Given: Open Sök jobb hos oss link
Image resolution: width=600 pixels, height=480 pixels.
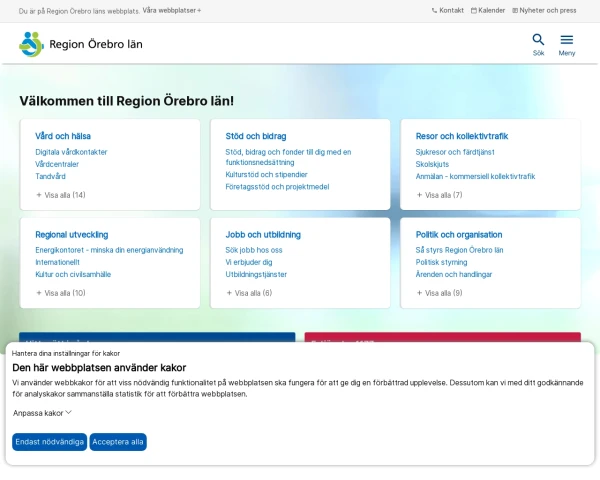Looking at the screenshot, I should pos(254,250).
